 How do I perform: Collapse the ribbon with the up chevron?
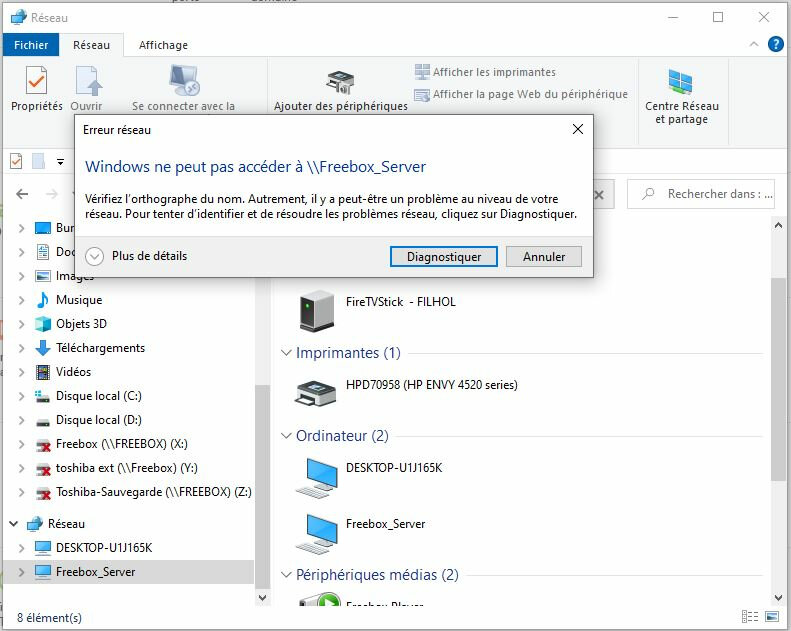(754, 44)
